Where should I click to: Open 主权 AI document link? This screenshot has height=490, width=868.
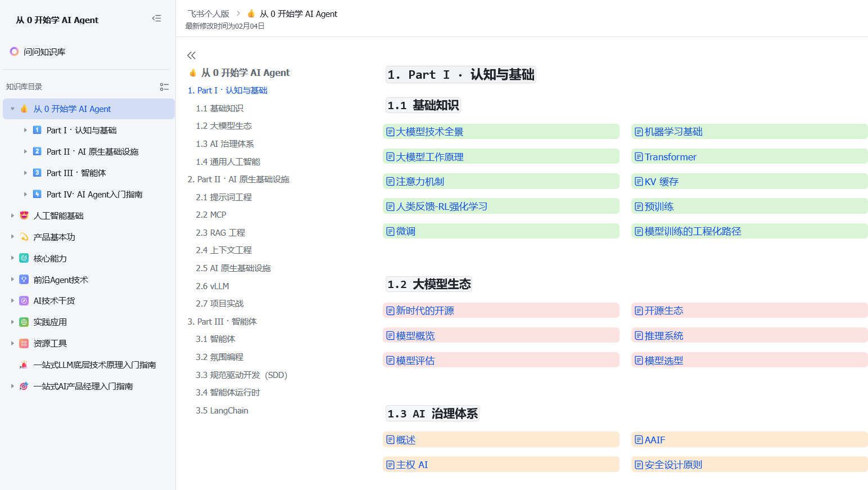coord(412,465)
